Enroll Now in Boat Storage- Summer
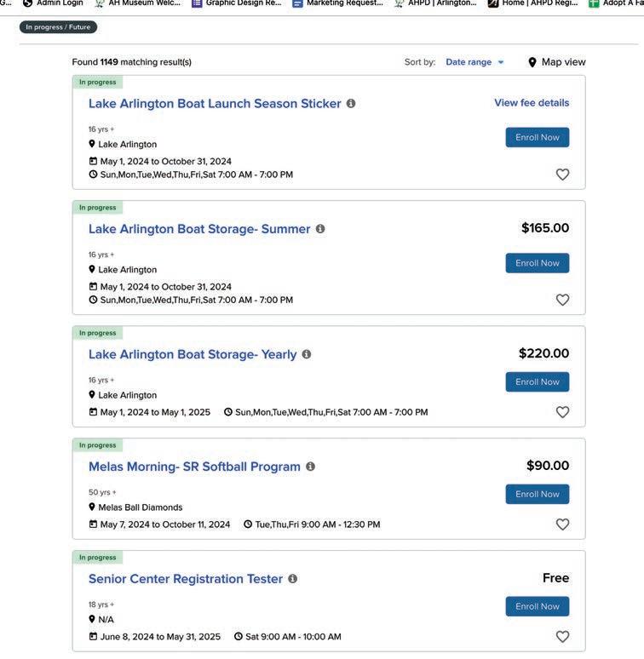 pos(538,263)
